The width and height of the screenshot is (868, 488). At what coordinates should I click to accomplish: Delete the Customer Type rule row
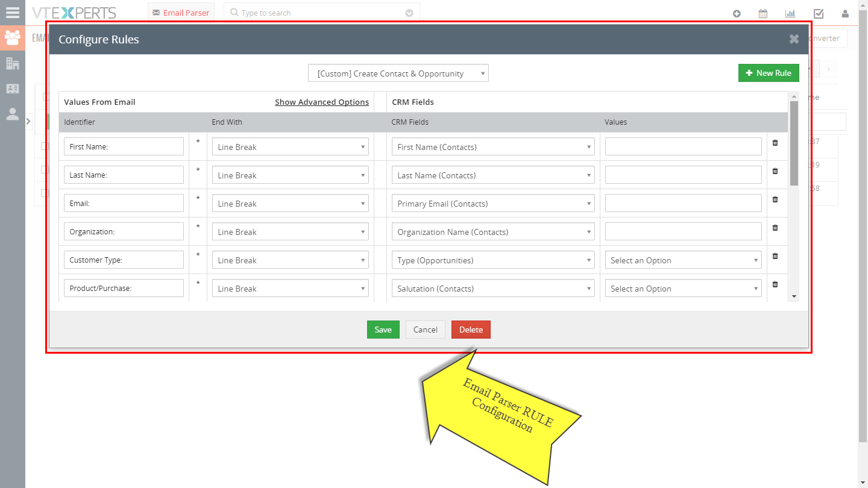click(775, 256)
